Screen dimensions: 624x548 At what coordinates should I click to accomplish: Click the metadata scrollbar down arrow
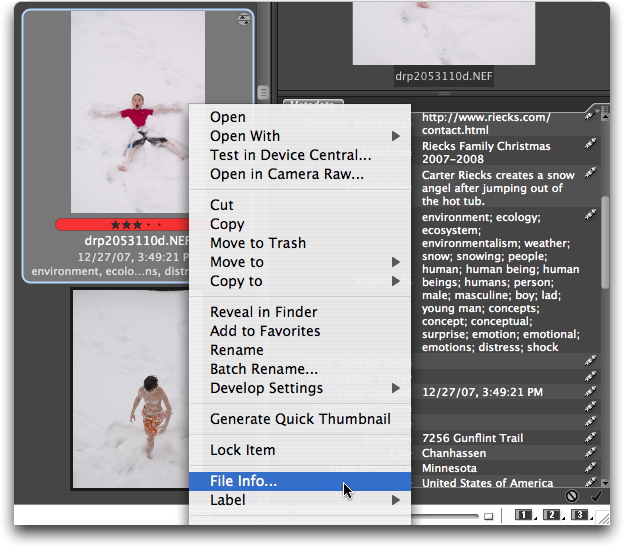pos(605,483)
